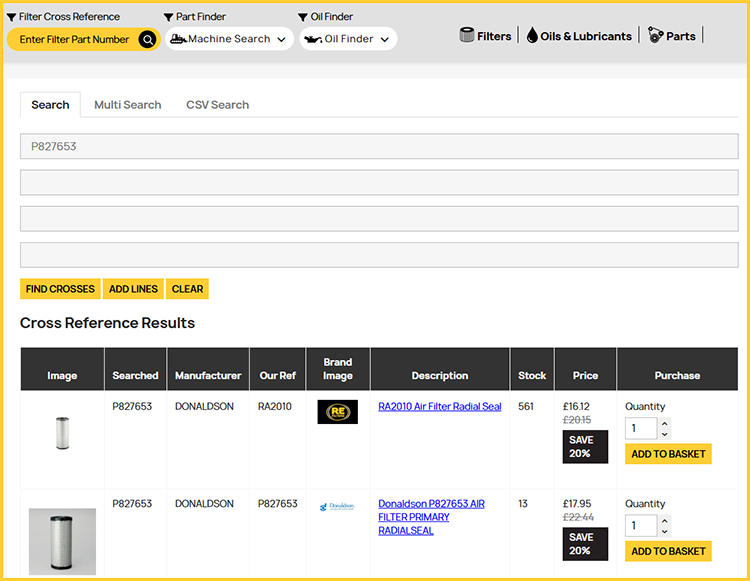Open the RA2010 Air Filter Radial Seal link
The height and width of the screenshot is (581, 750).
point(439,407)
